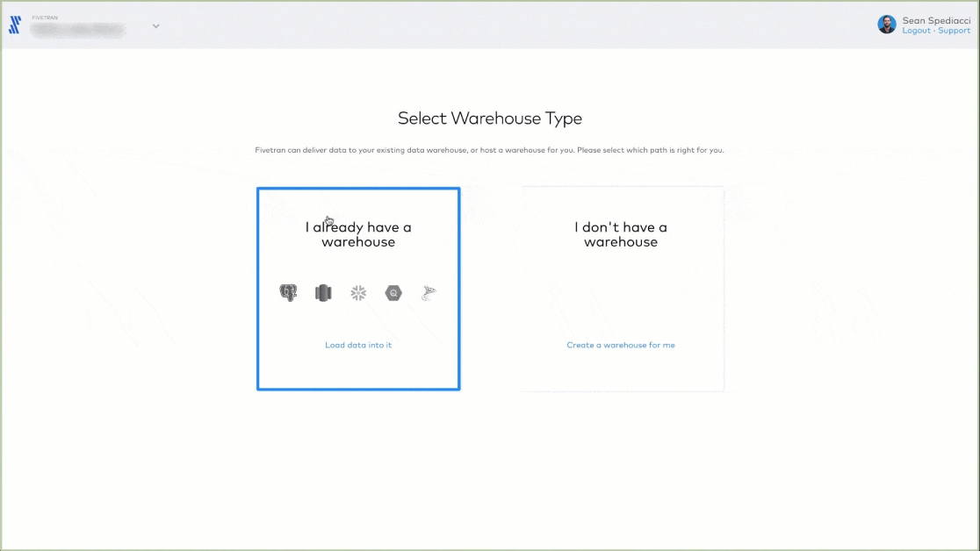The width and height of the screenshot is (980, 551).
Task: Click the Google BigQuery hexagon icon
Action: pos(393,294)
